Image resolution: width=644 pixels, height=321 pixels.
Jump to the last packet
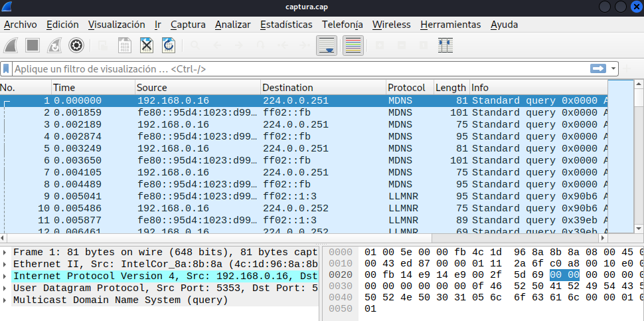[x=304, y=45]
